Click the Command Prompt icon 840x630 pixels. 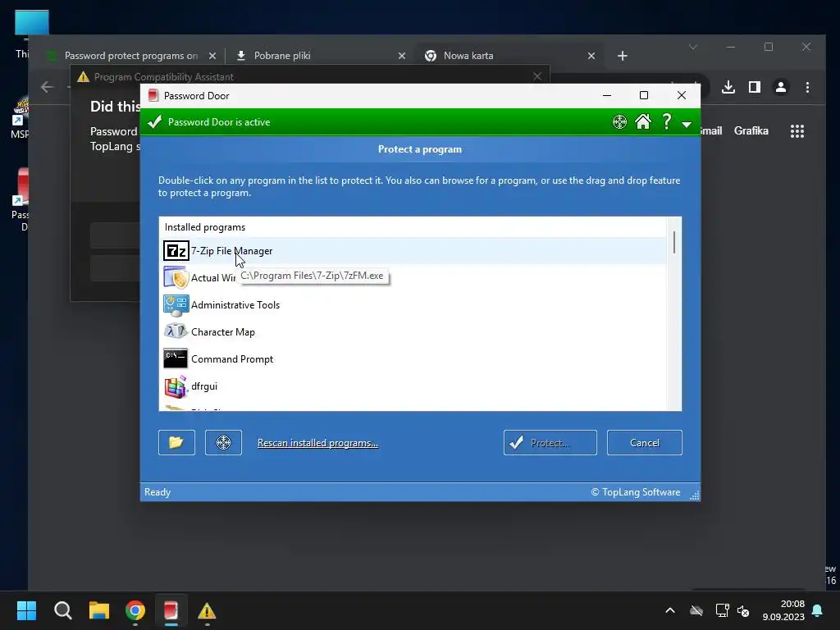click(176, 358)
